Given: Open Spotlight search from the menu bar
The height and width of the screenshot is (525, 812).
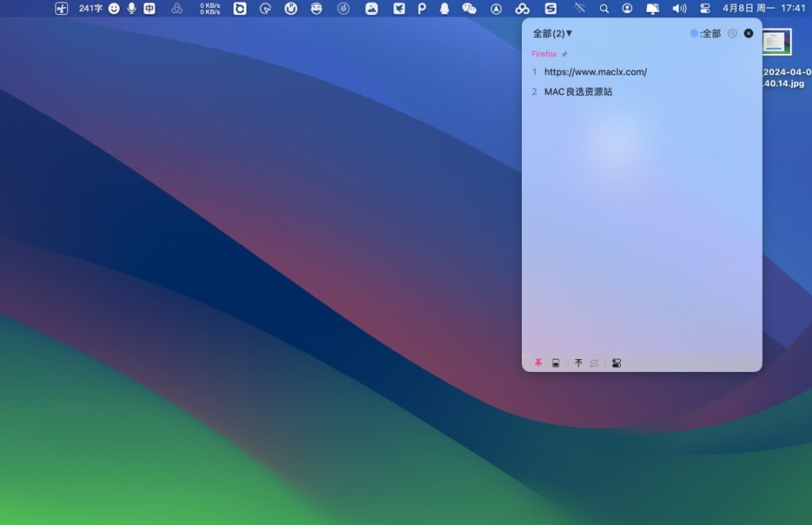Looking at the screenshot, I should (x=603, y=10).
